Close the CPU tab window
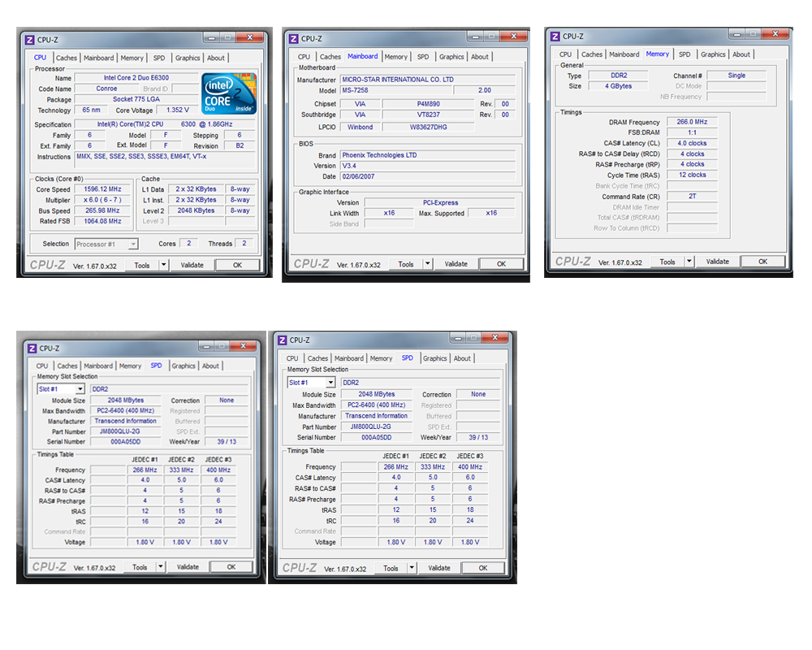 [250, 38]
